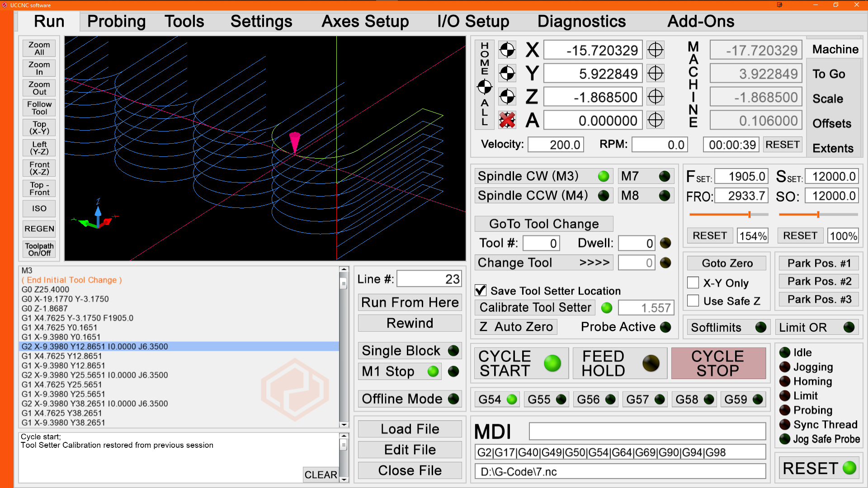Click Rewind button
Screen dimensions: 868x488
coord(410,323)
